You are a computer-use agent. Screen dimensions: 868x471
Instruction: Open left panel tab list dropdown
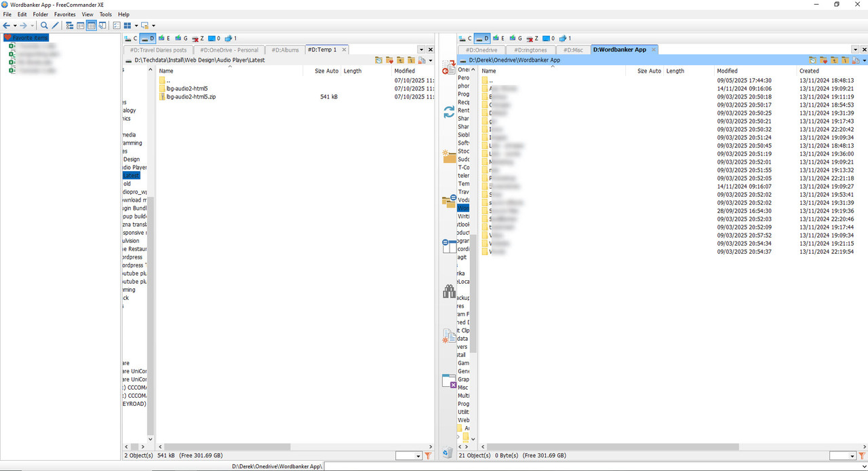coord(421,50)
